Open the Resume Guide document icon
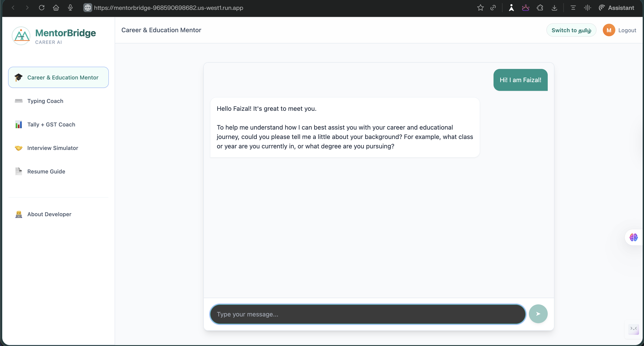Screen dimensions: 644x346 tap(19, 171)
